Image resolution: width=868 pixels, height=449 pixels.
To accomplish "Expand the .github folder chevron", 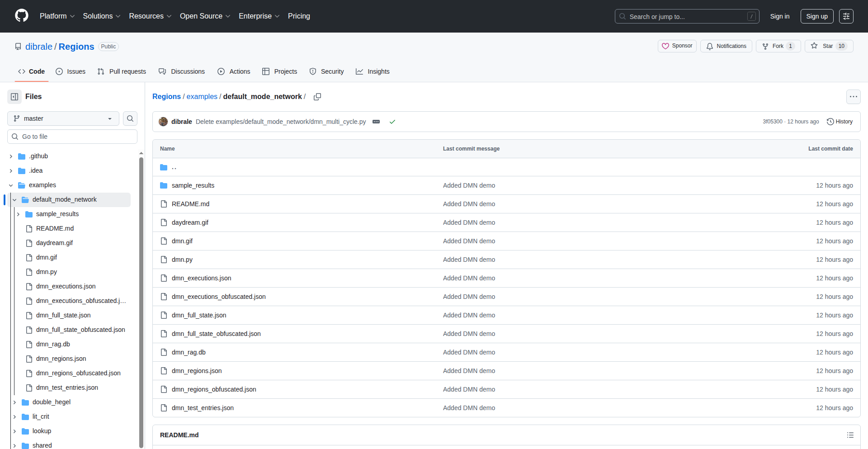I will click(x=11, y=156).
